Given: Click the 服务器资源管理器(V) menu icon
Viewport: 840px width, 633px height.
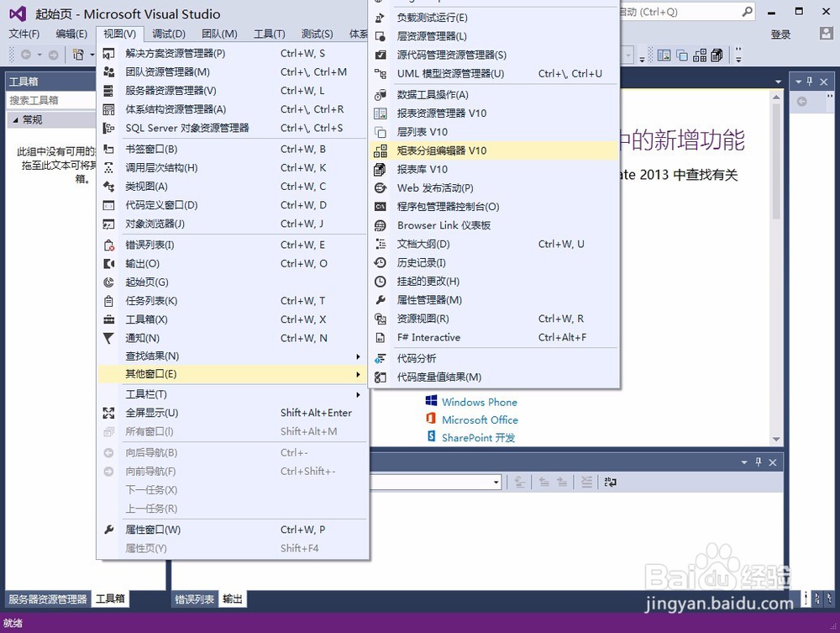Looking at the screenshot, I should [108, 91].
